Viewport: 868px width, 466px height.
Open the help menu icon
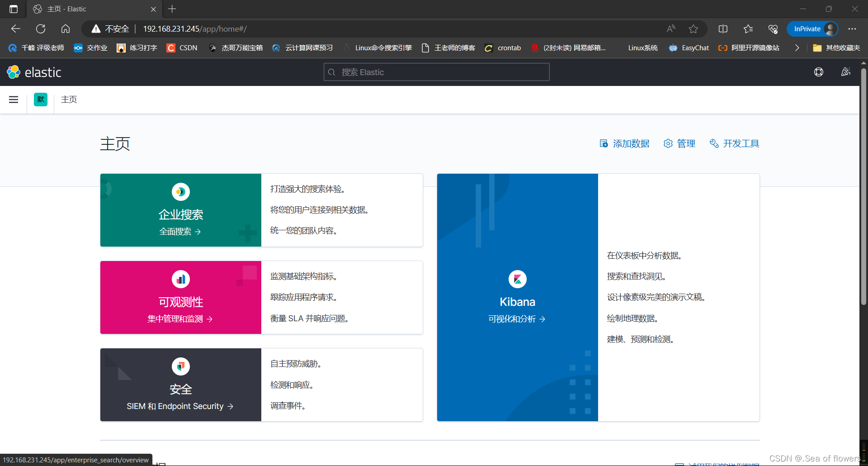pyautogui.click(x=819, y=72)
